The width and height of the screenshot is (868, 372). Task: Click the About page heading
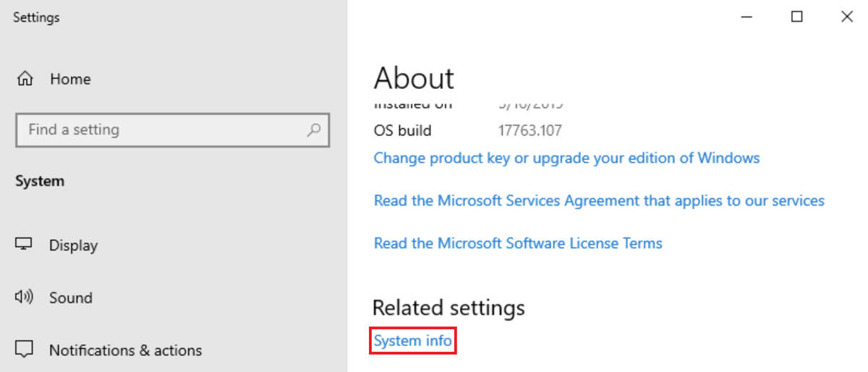[414, 78]
